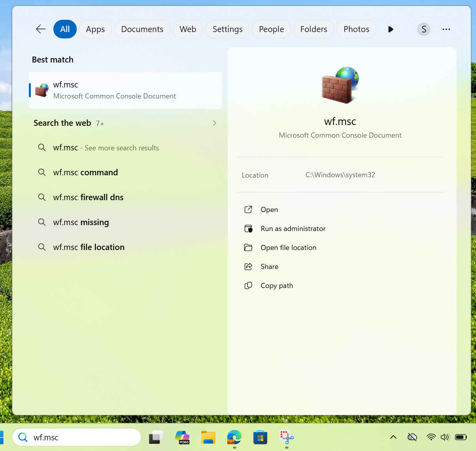Select 'wf.msc - See more search results'
The width and height of the screenshot is (476, 451).
(125, 148)
